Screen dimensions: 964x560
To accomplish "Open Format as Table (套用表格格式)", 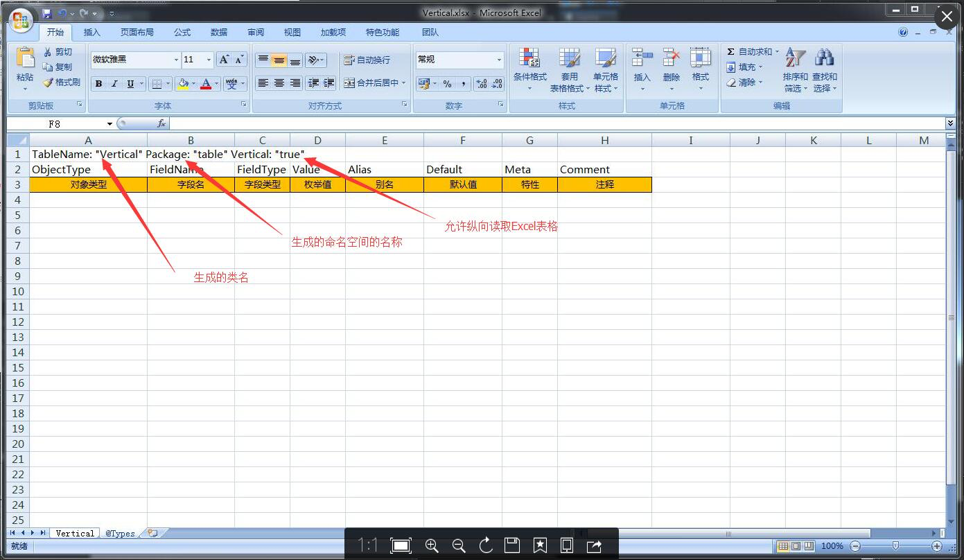I will click(570, 69).
